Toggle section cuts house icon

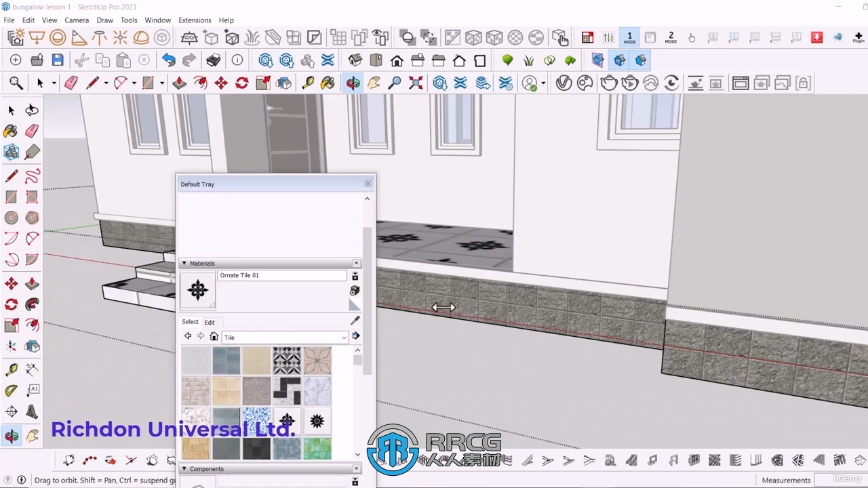tap(619, 60)
